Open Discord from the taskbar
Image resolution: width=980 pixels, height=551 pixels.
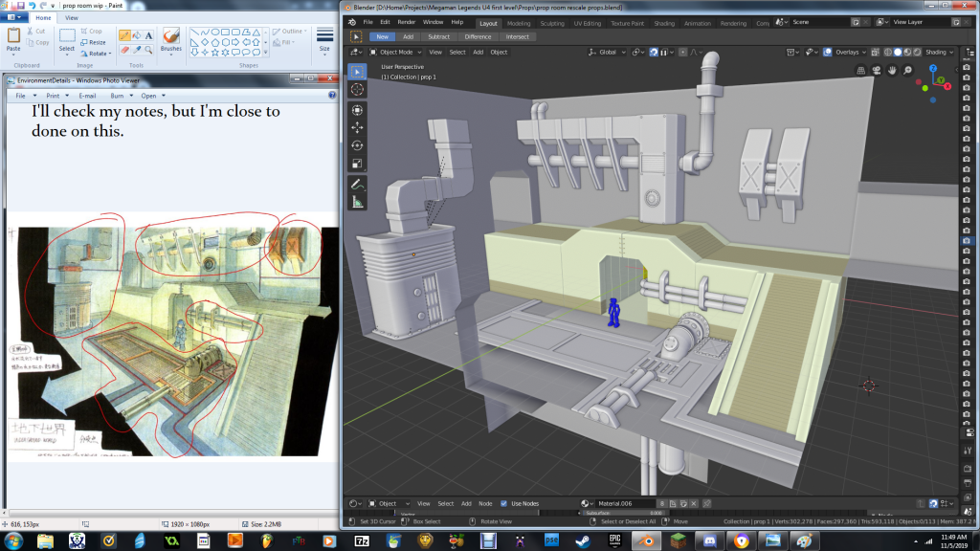(710, 540)
